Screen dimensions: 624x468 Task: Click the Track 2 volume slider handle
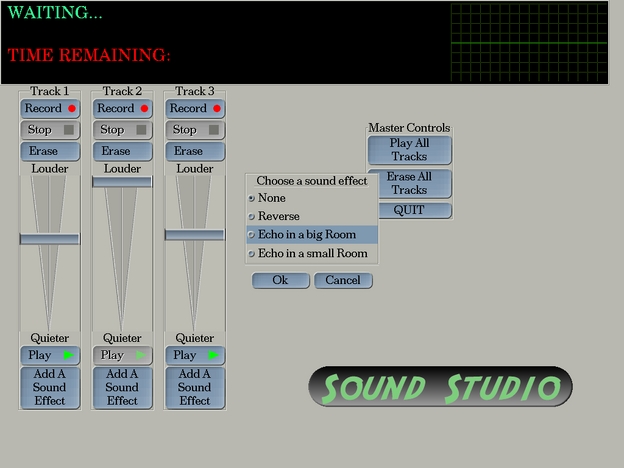tap(122, 182)
